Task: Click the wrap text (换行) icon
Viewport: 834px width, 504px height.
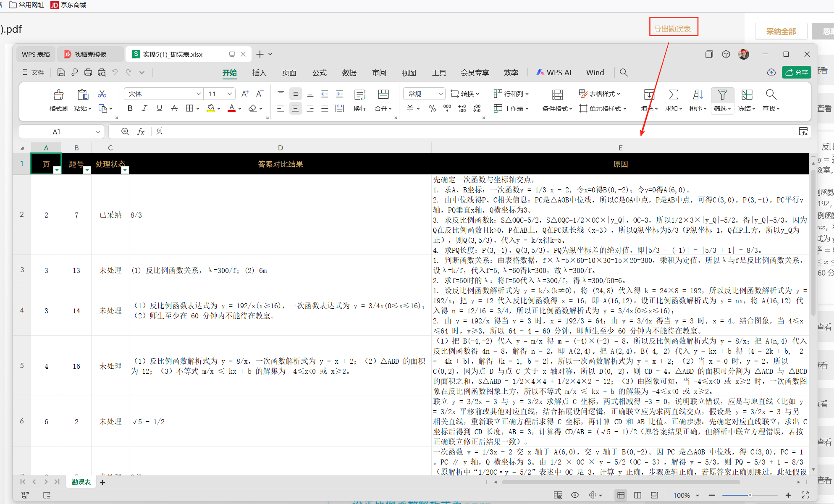Action: click(359, 95)
